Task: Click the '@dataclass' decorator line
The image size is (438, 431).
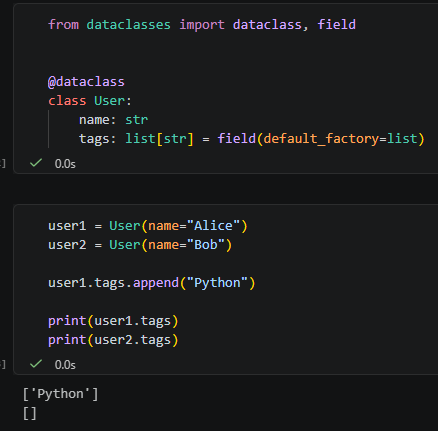Action: (x=86, y=82)
